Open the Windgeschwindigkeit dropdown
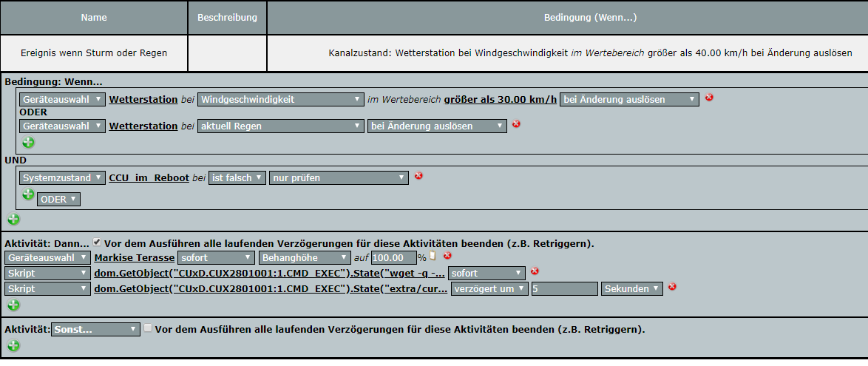 pyautogui.click(x=279, y=99)
